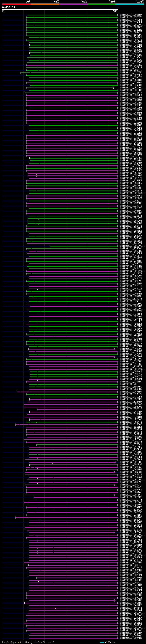The image size is (146, 644).
Task: Select the UniRef100_A2PX41 label
Action: pos(131,316)
